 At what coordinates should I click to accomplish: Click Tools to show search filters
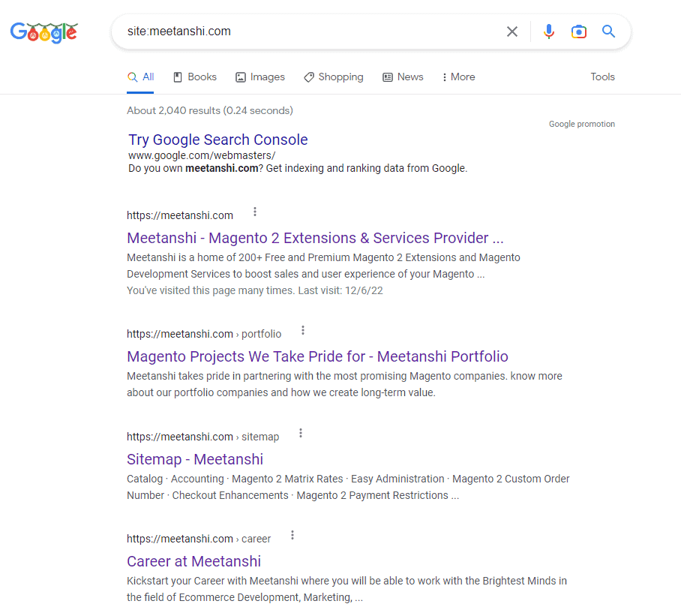[x=602, y=77]
